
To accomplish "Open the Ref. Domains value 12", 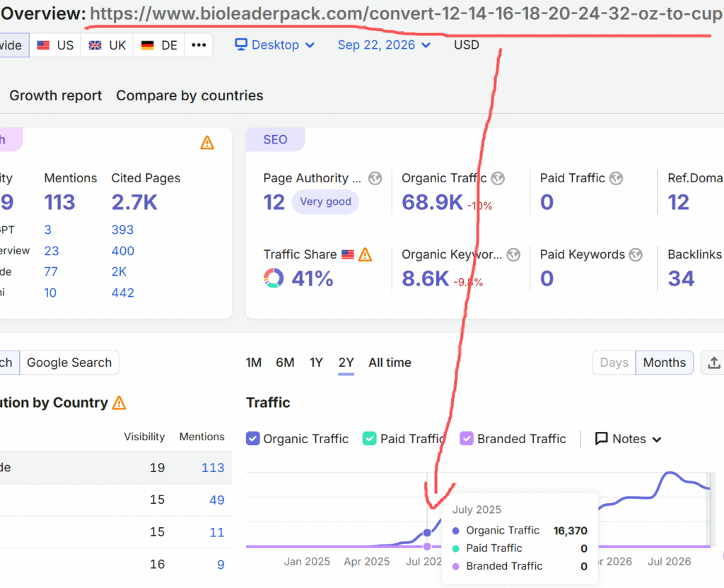I will [x=678, y=202].
